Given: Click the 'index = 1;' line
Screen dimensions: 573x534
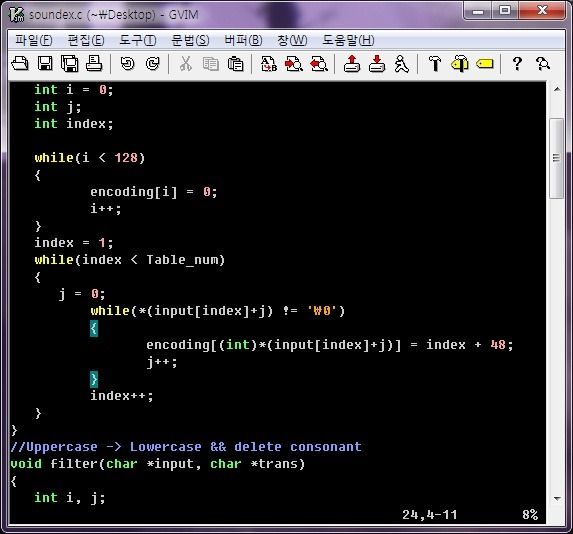Looking at the screenshot, I should [x=74, y=243].
